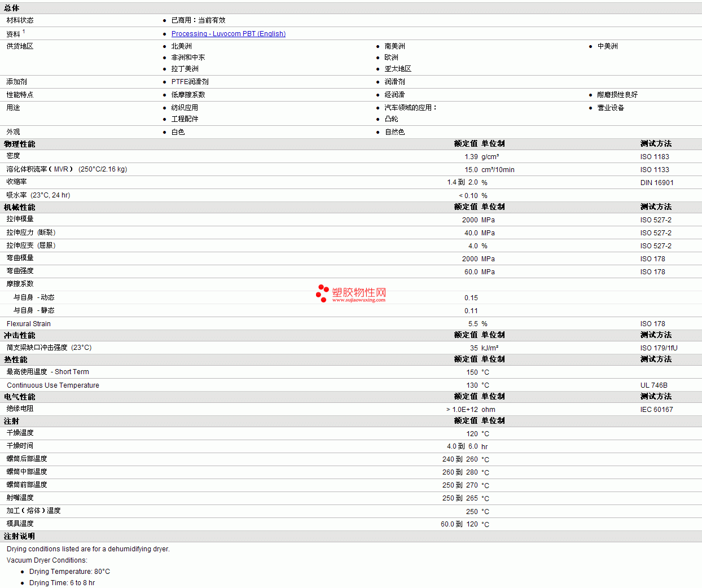Select the Drying Temperature: 80°C bullet
Image resolution: width=702 pixels, height=588 pixels.
(x=69, y=572)
